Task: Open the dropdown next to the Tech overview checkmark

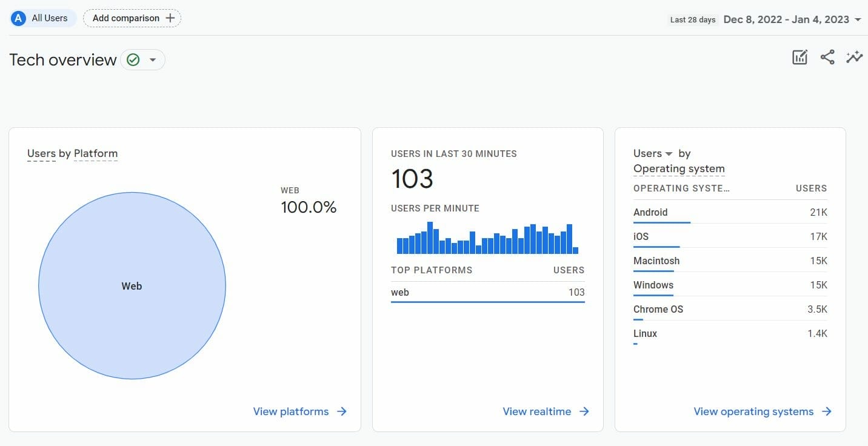Action: (x=153, y=59)
